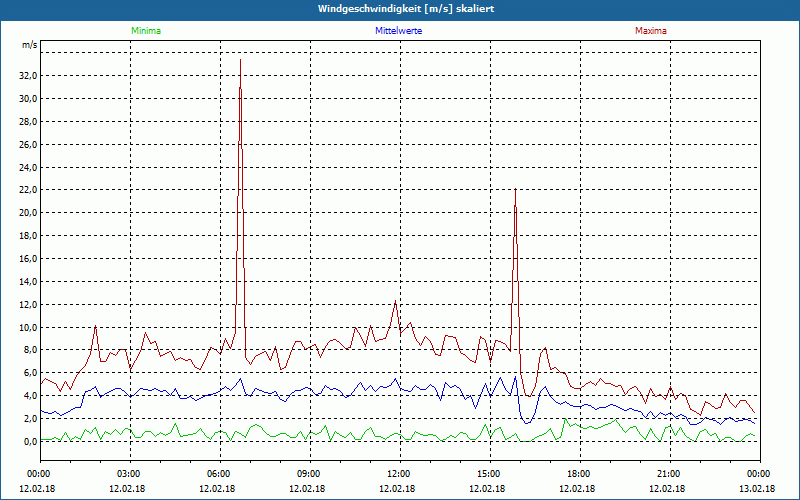Select the 20,0 value on y-axis
The height and width of the screenshot is (500, 800).
[x=27, y=213]
